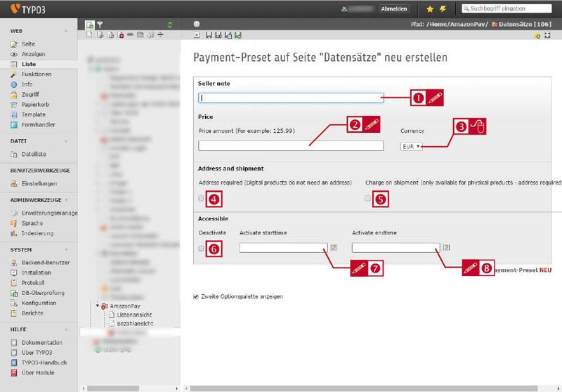Click the clear cache lightning icon
562x392 pixels.
(x=443, y=9)
